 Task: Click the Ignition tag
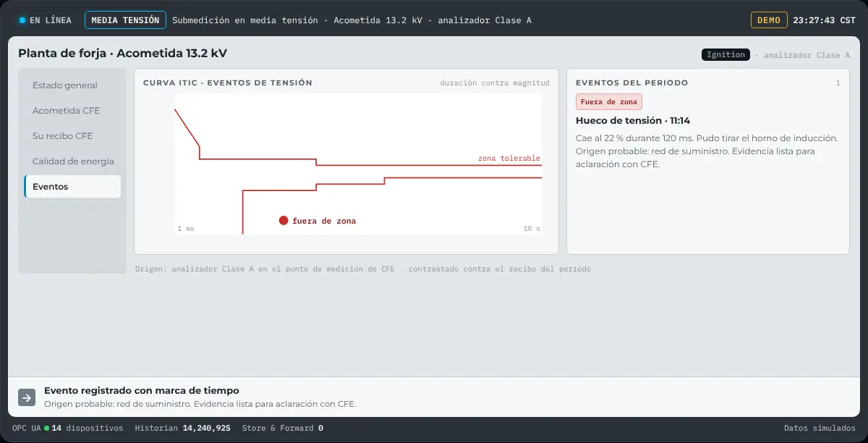[726, 55]
